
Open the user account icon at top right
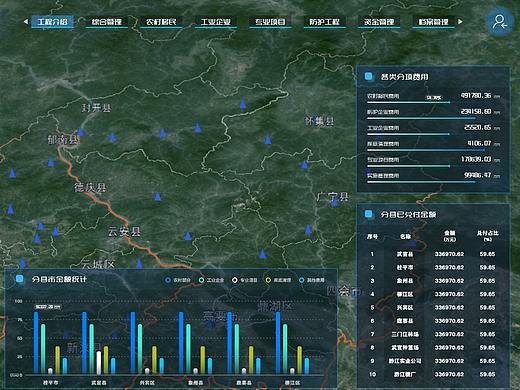500,22
